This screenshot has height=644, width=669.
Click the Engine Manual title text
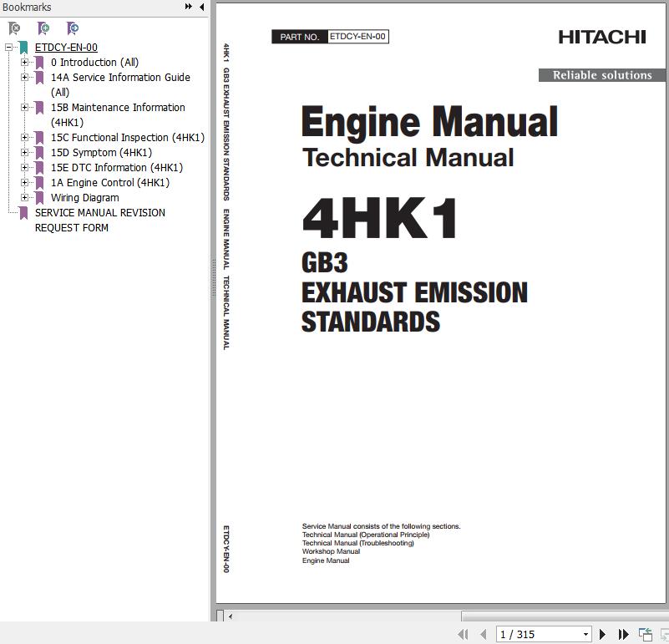point(429,123)
